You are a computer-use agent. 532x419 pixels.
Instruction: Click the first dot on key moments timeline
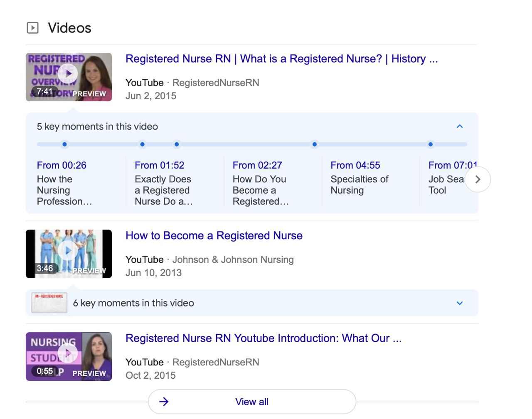(64, 145)
